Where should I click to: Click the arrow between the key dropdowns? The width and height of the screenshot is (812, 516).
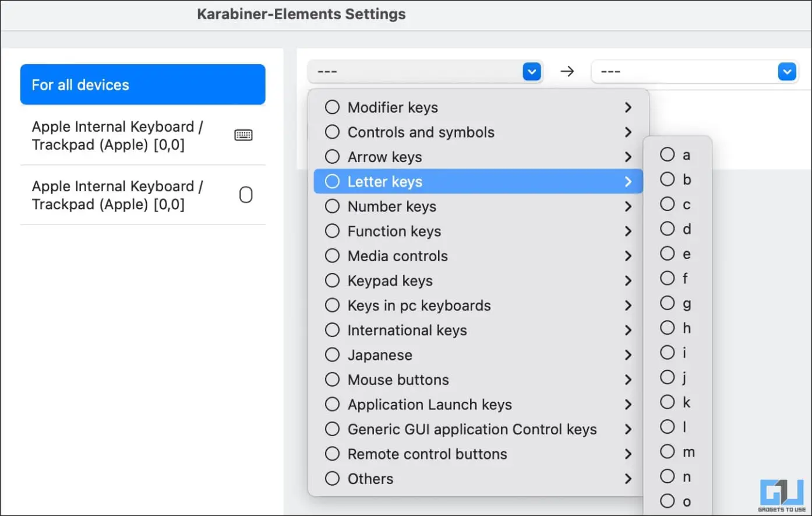point(567,71)
